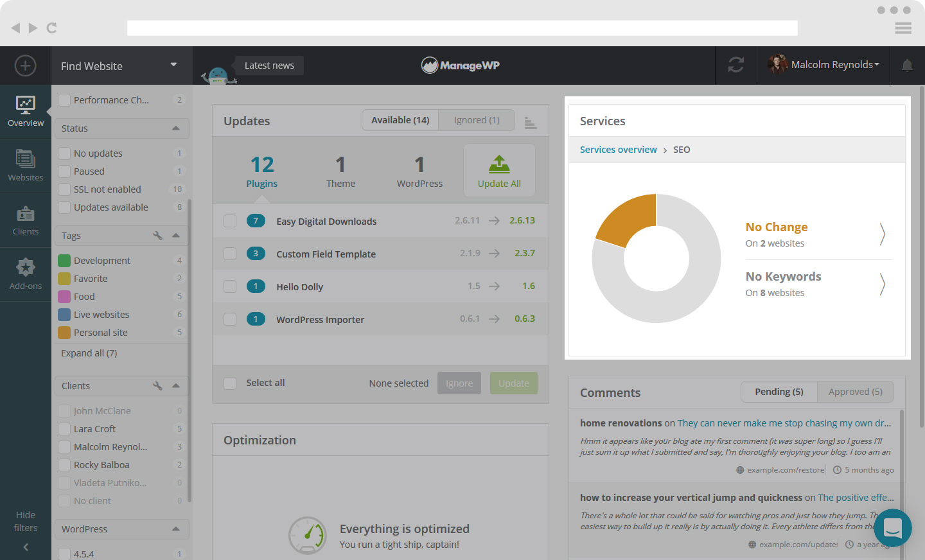Viewport: 925px width, 560px height.
Task: Open the Services overview link
Action: tap(619, 150)
